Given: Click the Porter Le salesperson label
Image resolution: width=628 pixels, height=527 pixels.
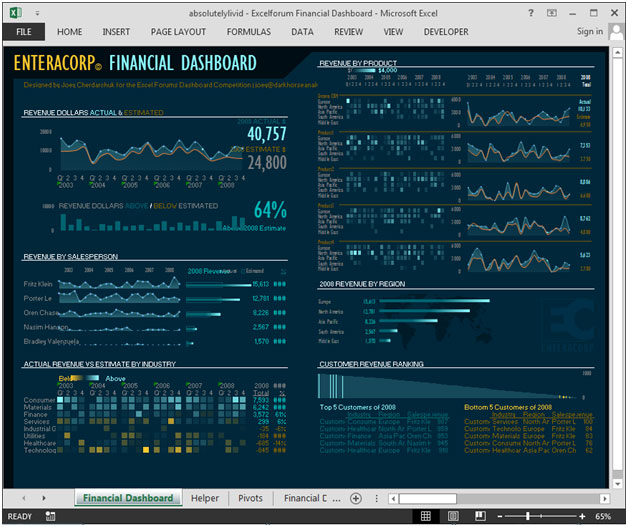Looking at the screenshot, I should tap(38, 298).
